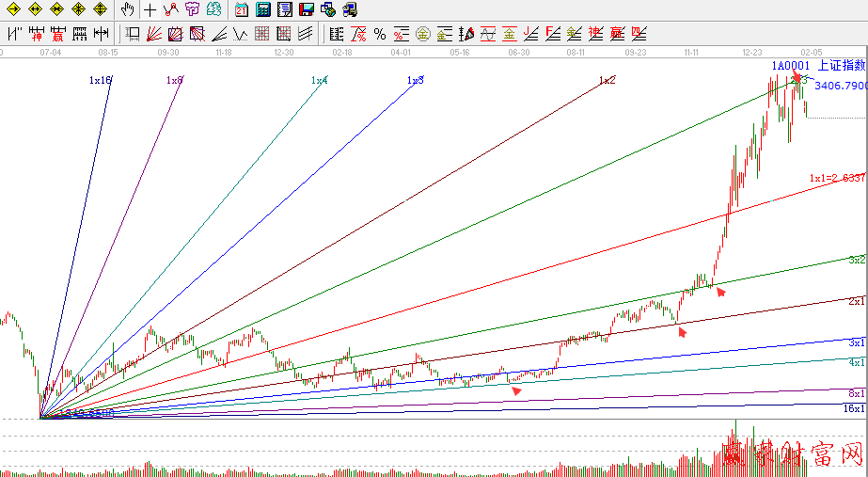Click the floppy disk save icon
This screenshot has width=868, height=477.
pyautogui.click(x=307, y=9)
